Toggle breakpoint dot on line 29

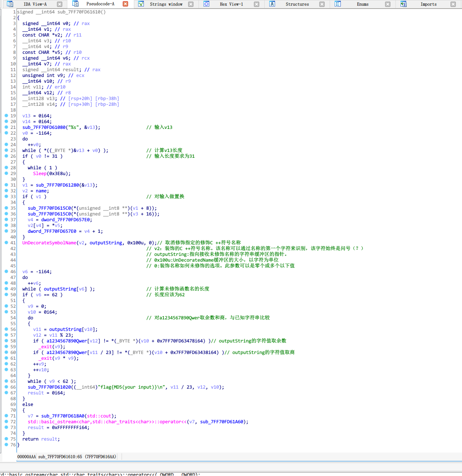pyautogui.click(x=6, y=173)
